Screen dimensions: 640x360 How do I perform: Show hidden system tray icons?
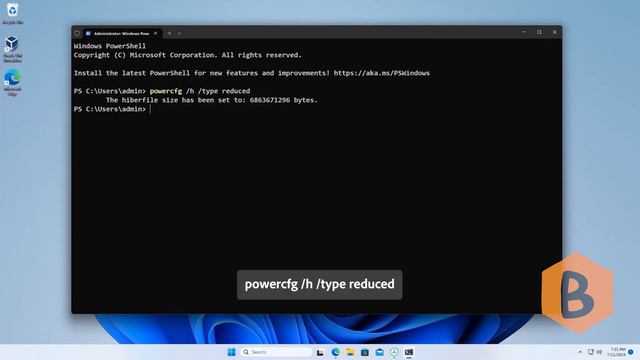click(x=580, y=352)
